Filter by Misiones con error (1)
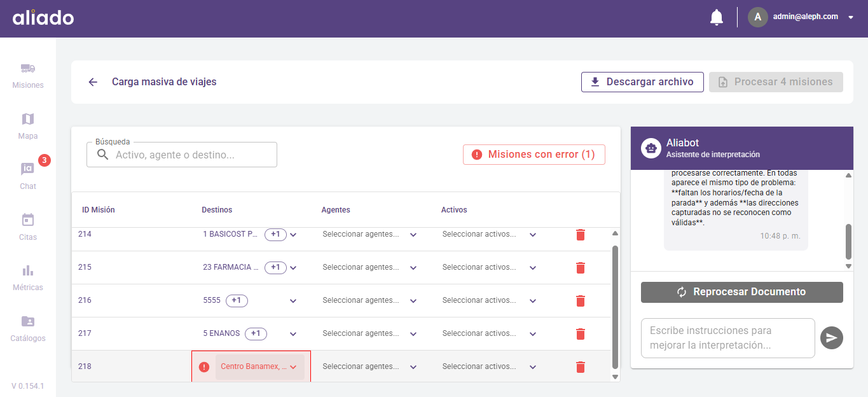 pyautogui.click(x=534, y=155)
